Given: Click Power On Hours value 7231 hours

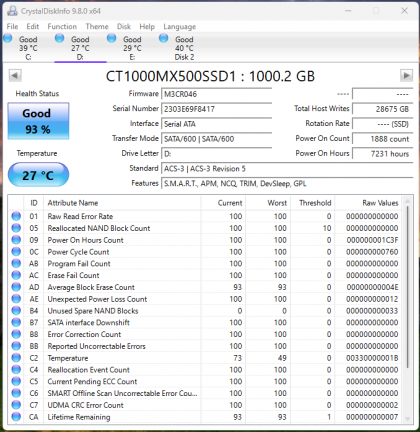Looking at the screenshot, I should (383, 154).
